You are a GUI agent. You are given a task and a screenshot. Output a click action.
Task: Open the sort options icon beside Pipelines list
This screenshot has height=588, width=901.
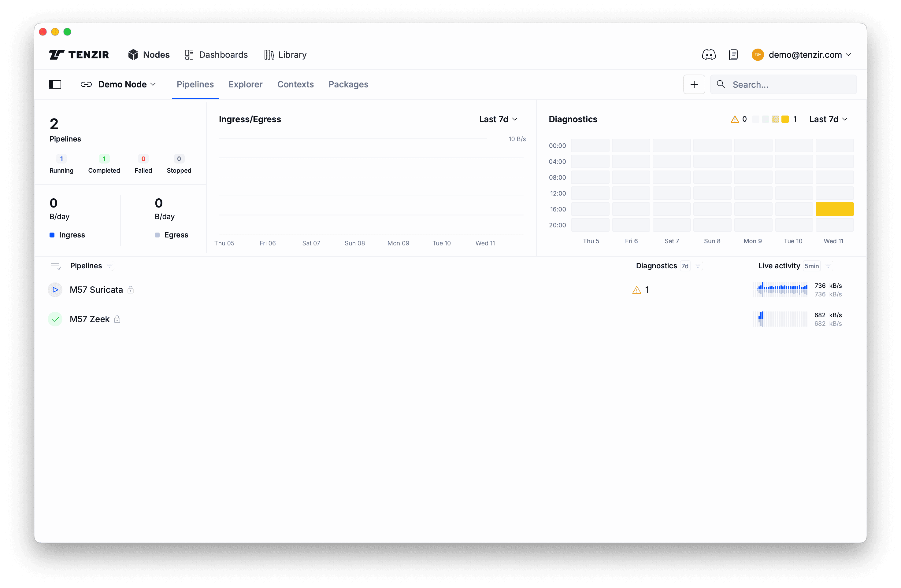click(56, 266)
